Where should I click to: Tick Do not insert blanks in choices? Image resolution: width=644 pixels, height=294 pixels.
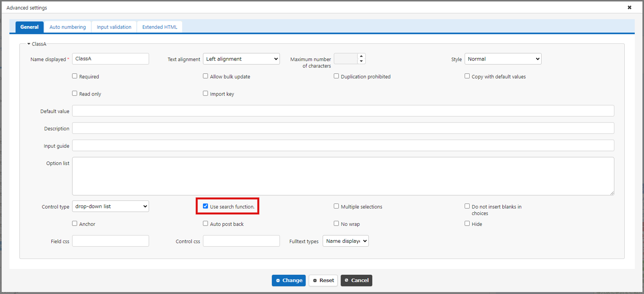pos(467,206)
